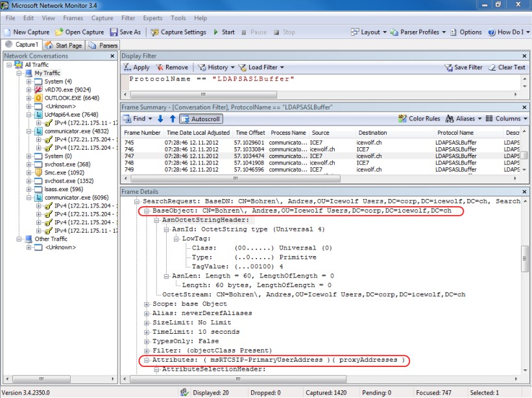Click the Pause capture control
This screenshot has height=398, width=532.
[x=254, y=32]
